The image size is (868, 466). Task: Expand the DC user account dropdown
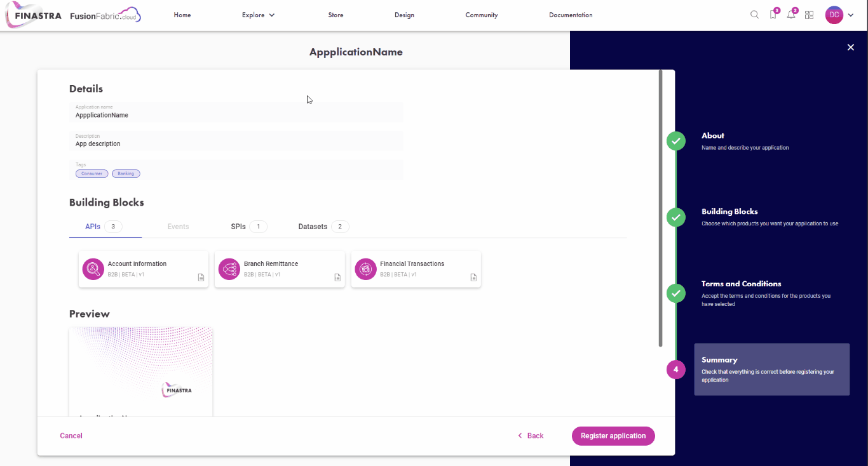(x=840, y=15)
